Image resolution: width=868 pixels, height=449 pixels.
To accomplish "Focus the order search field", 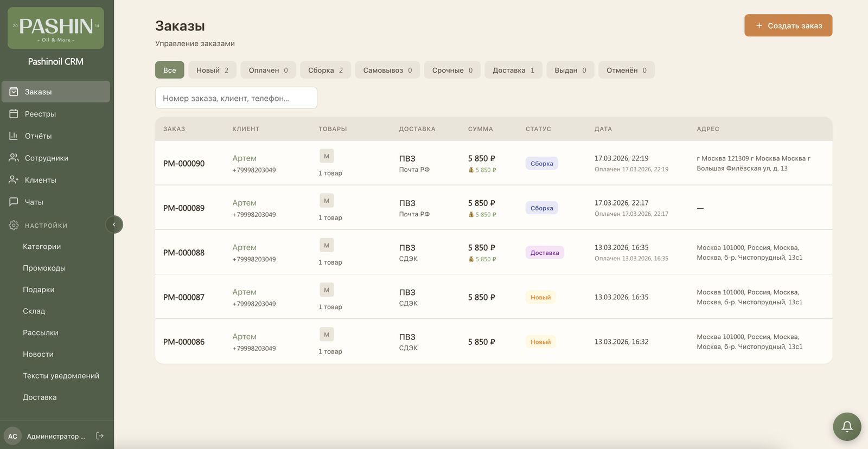I will coord(236,98).
